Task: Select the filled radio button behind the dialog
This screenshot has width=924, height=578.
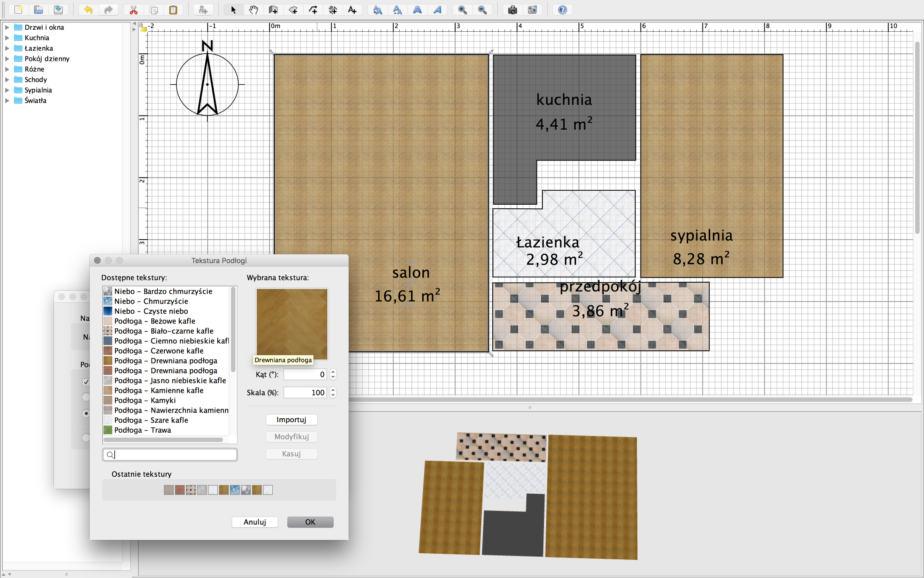Action: click(86, 413)
